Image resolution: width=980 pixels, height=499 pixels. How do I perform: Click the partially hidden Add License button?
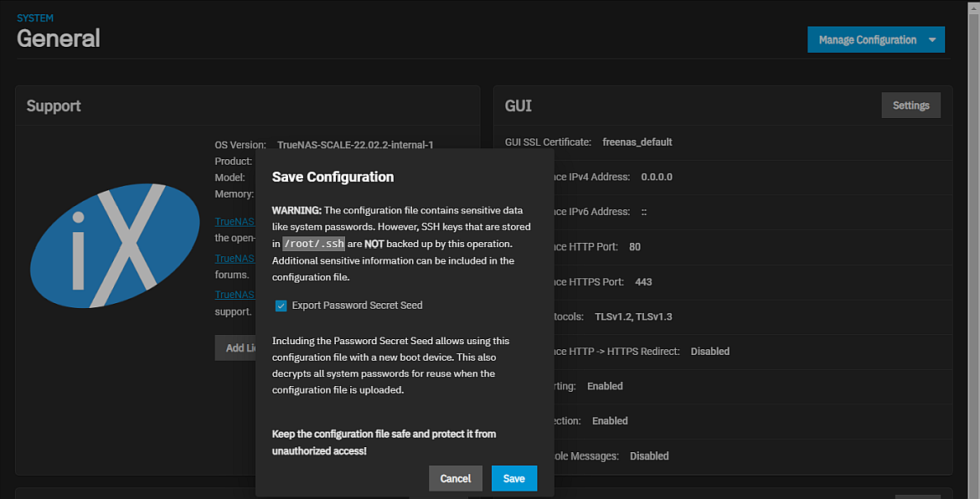pos(235,347)
